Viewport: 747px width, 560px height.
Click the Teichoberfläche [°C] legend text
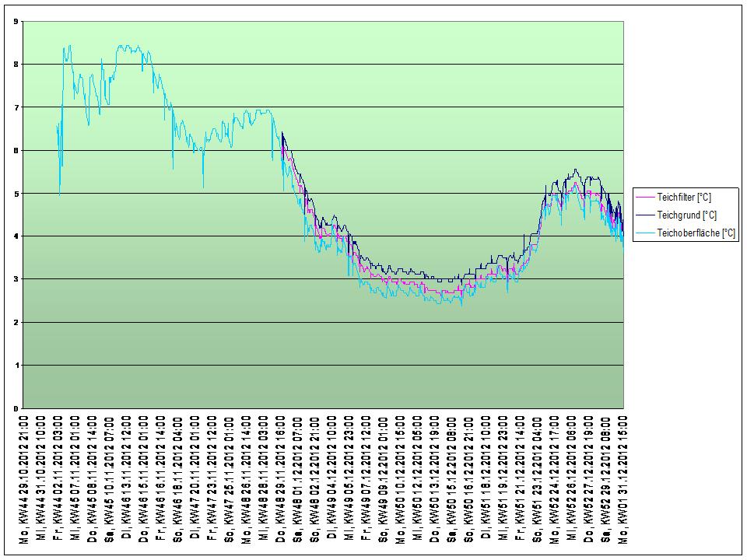[696, 233]
